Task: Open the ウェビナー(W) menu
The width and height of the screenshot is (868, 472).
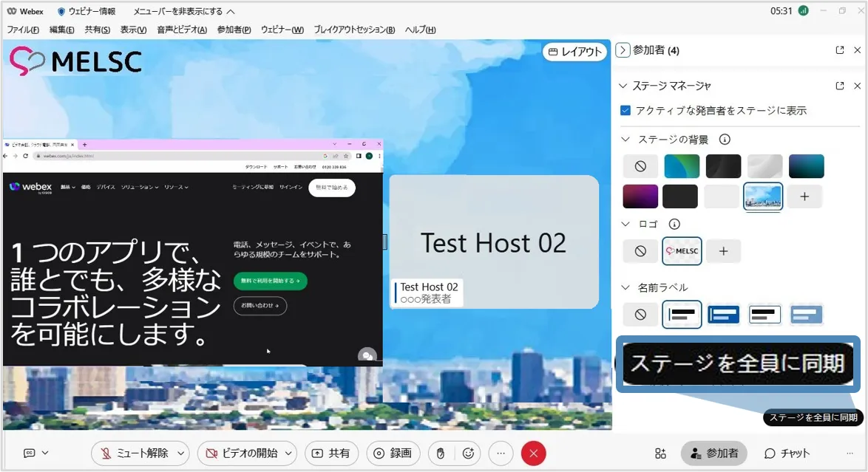Action: tap(282, 30)
